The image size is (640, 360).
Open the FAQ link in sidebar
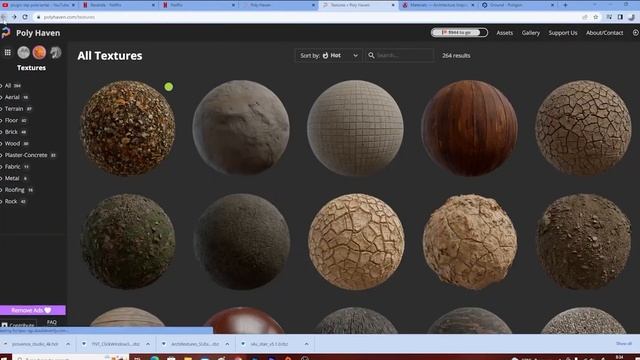point(51,322)
